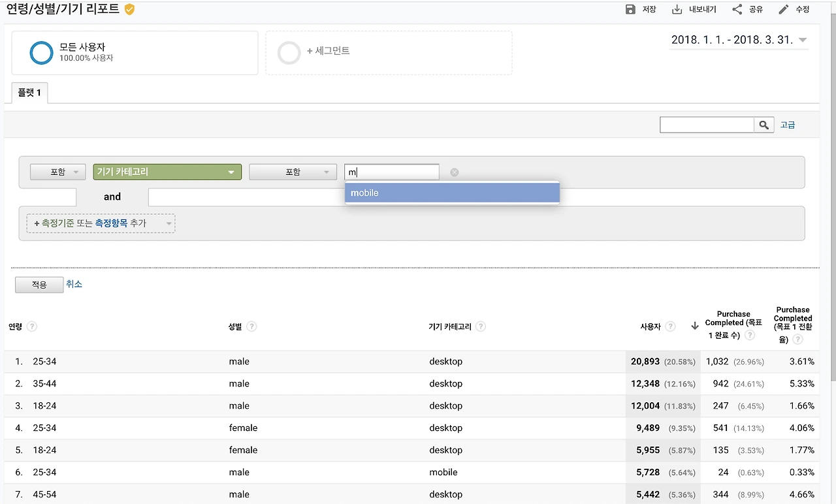
Task: Open help for 사용자 column
Action: point(670,326)
